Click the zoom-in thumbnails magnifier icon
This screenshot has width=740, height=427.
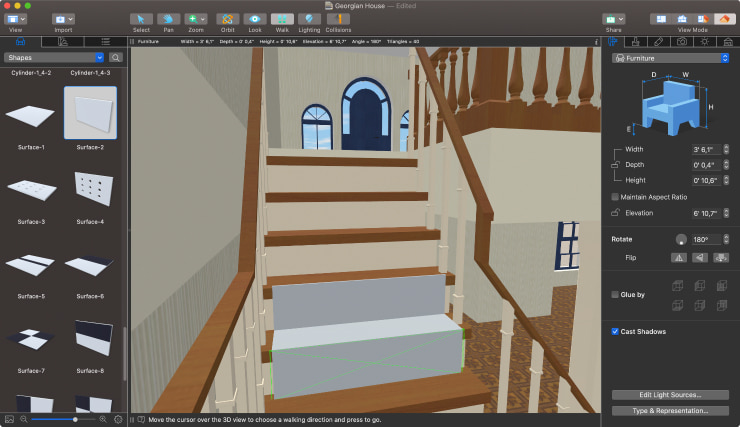click(103, 419)
